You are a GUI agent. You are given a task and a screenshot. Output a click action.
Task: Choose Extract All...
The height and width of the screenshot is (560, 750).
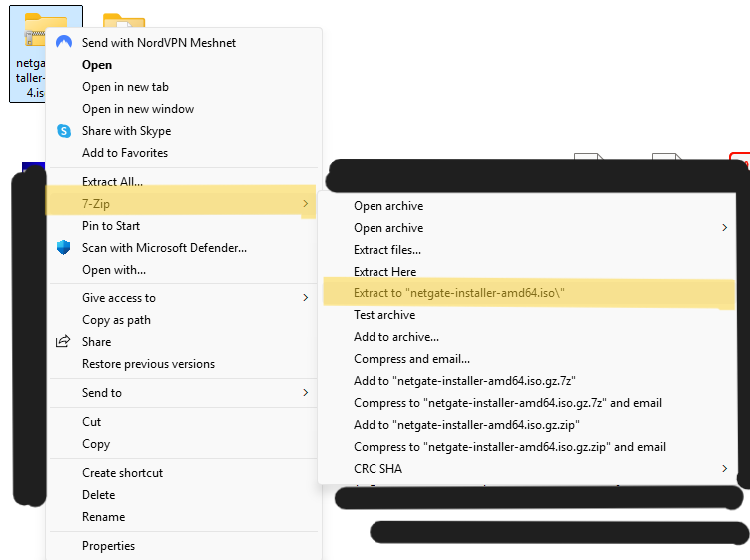point(184,182)
